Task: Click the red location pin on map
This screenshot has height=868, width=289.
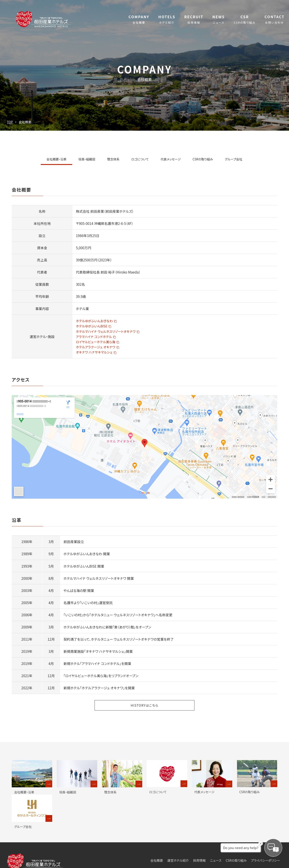Action: 145,443
